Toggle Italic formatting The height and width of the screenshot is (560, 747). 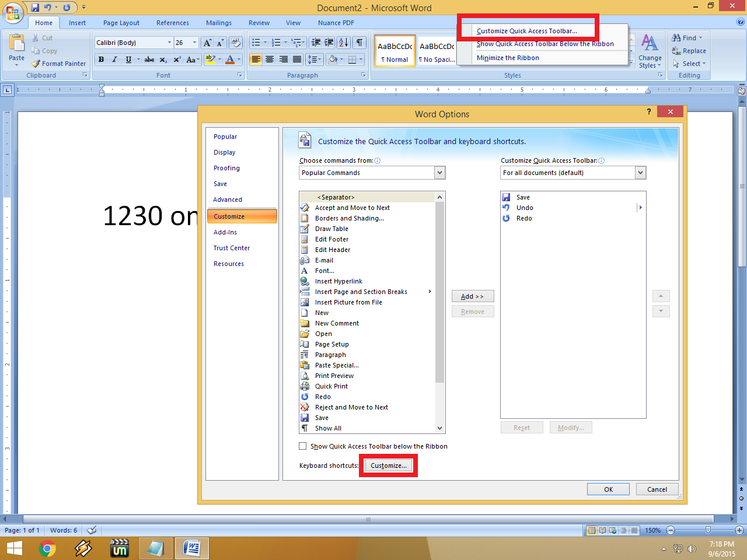coord(114,60)
